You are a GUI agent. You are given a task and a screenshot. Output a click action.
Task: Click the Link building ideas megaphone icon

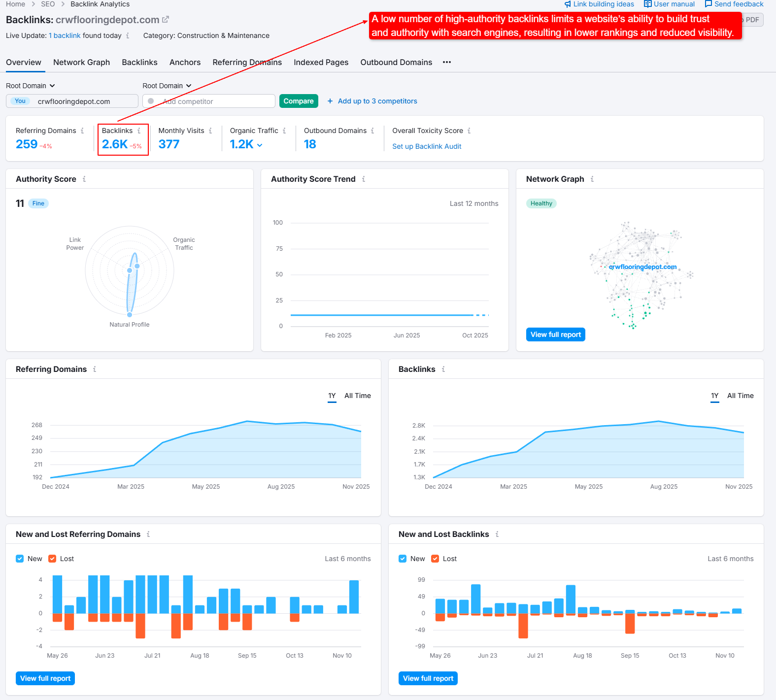[x=568, y=4]
